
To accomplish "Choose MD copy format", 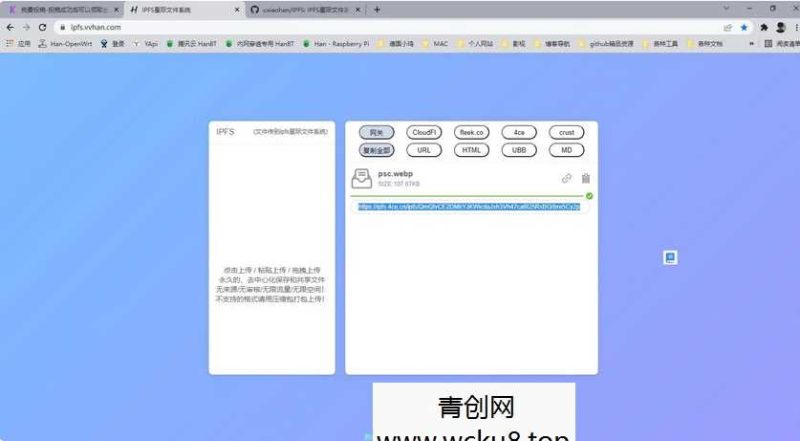I will tap(566, 150).
